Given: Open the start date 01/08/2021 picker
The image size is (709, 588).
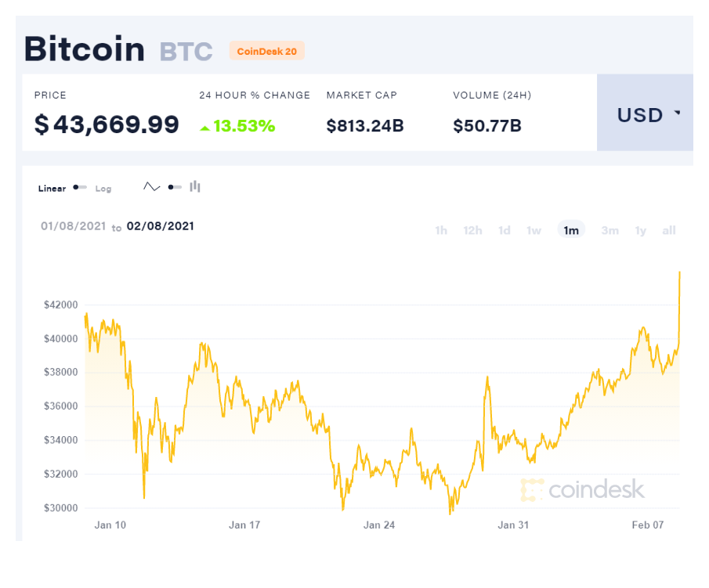Looking at the screenshot, I should click(x=74, y=226).
